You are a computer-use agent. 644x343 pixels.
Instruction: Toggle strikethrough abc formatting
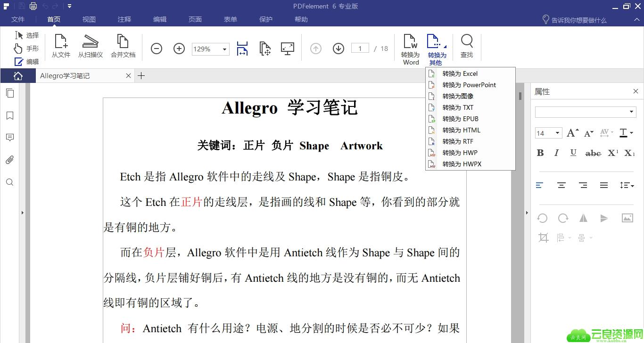pos(593,153)
